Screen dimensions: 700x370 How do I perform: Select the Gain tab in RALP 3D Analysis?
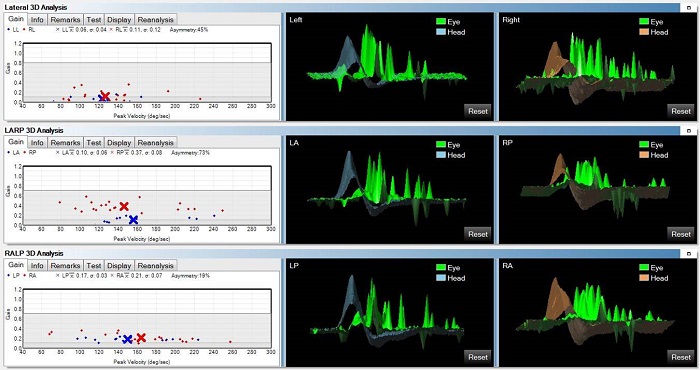[16, 265]
